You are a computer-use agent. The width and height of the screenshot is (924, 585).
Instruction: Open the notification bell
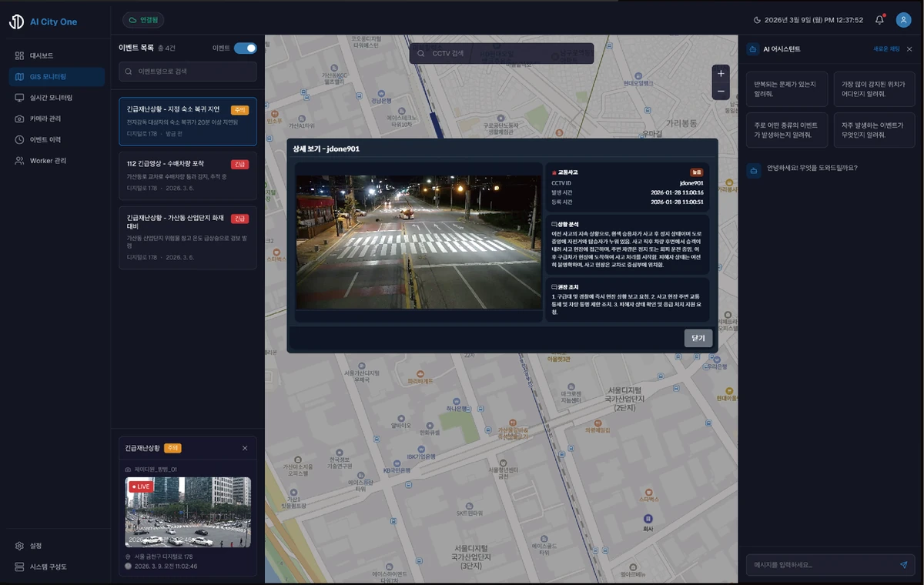tap(879, 20)
